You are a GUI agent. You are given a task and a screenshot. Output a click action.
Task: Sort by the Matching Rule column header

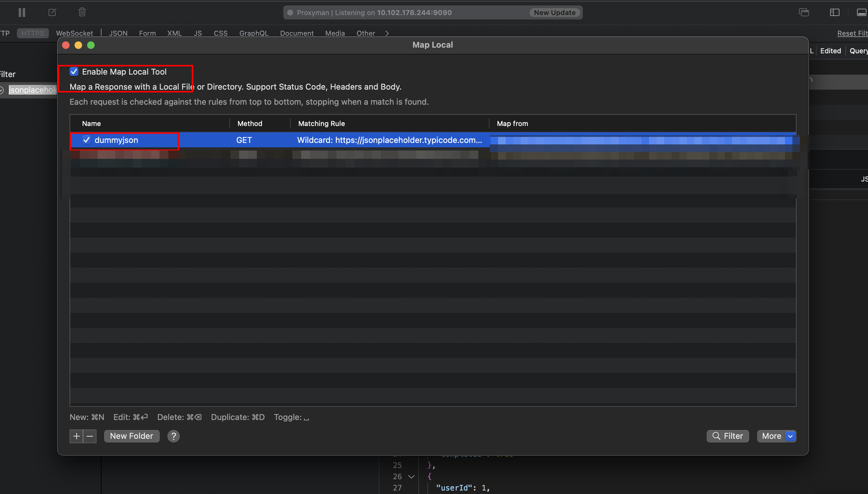(x=321, y=124)
